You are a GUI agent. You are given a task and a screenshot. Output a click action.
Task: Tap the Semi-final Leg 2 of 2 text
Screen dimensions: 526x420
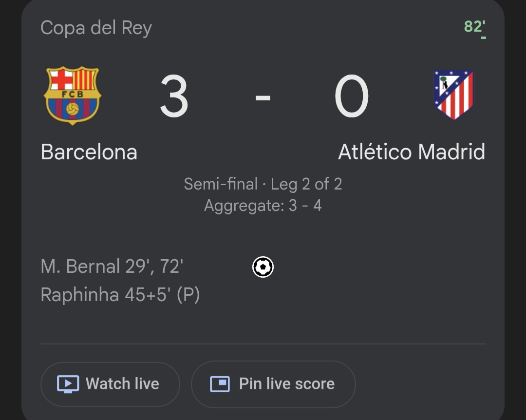[x=263, y=184]
